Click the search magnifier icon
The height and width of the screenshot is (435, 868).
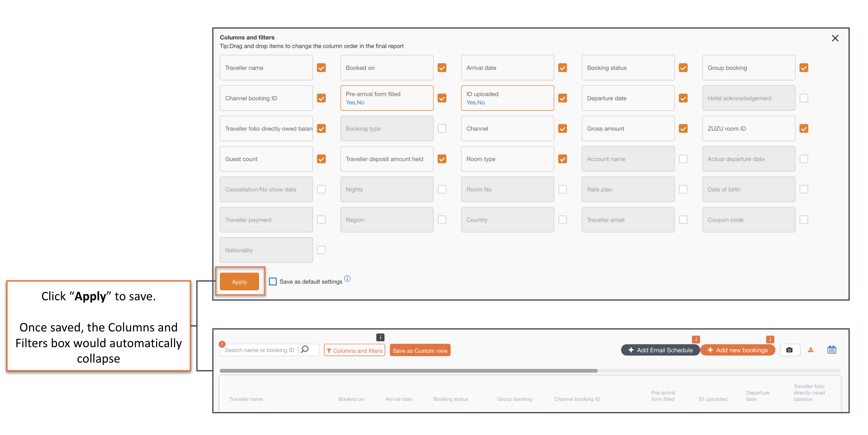(x=305, y=349)
